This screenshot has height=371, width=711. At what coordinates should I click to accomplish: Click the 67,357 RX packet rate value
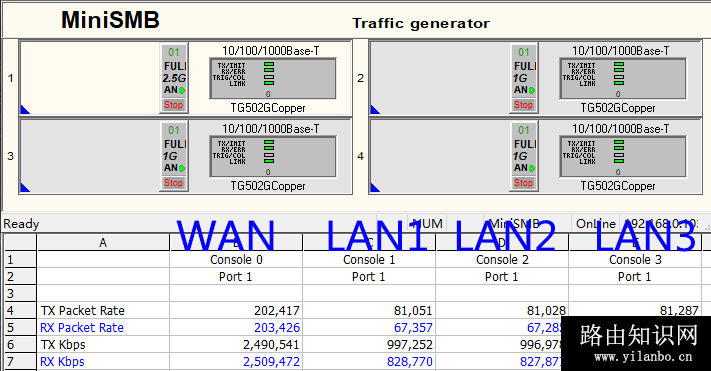[x=413, y=327]
